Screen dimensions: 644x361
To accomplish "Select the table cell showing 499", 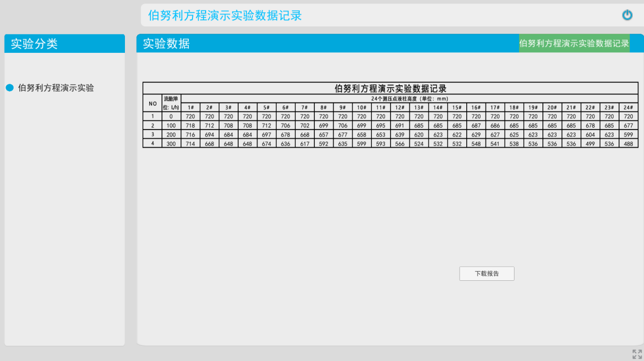I will (590, 144).
